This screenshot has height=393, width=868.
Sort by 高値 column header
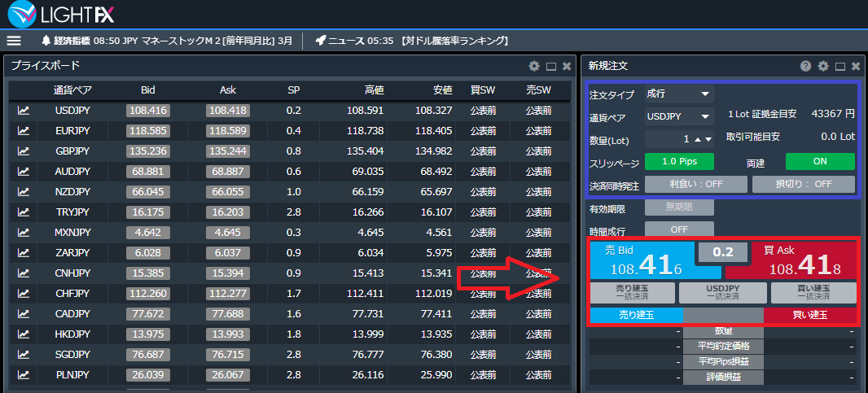(374, 90)
